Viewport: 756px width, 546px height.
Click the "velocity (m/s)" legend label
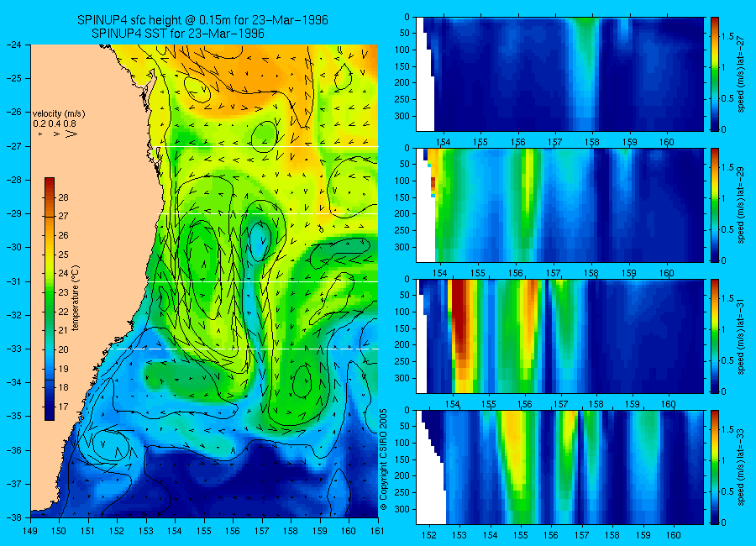point(59,114)
